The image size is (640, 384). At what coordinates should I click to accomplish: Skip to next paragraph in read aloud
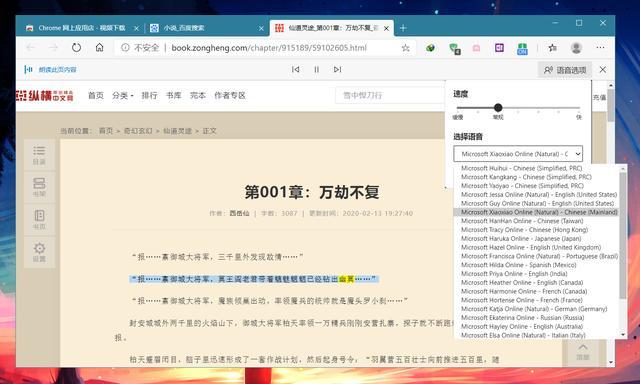(x=337, y=69)
